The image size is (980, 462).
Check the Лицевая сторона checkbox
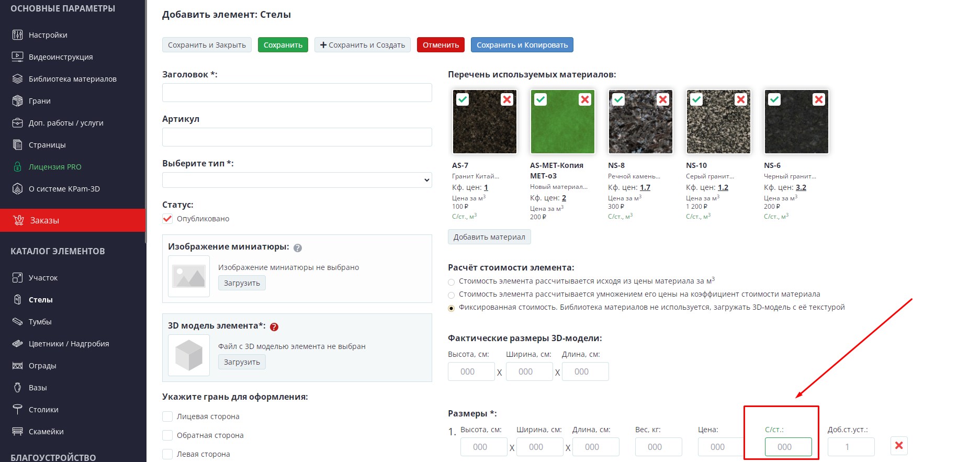pos(167,416)
